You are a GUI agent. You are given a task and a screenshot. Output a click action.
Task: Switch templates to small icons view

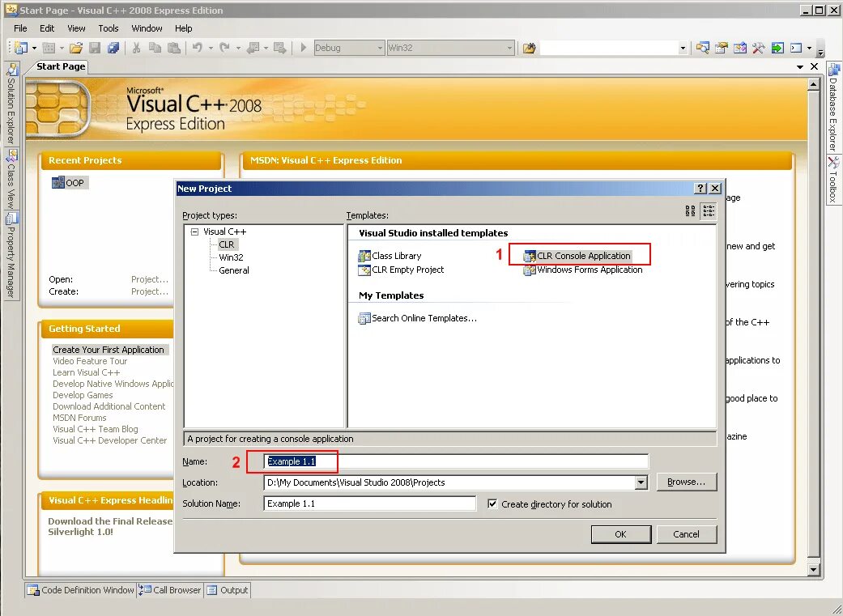[709, 210]
